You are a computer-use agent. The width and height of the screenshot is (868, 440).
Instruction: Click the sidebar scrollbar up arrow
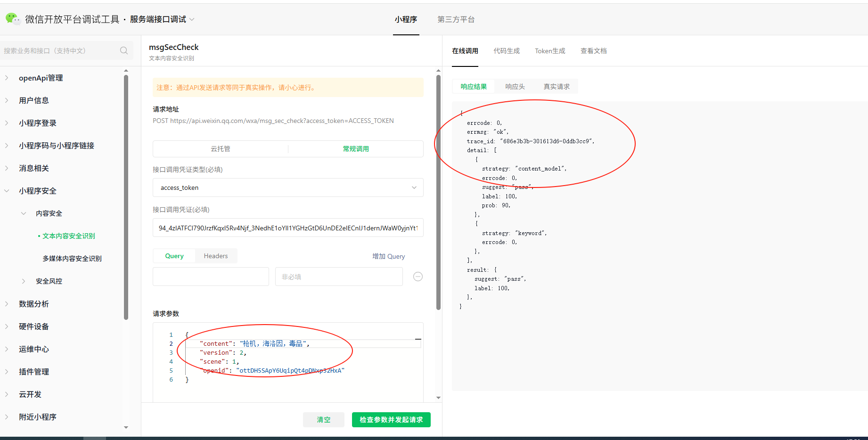pos(126,71)
